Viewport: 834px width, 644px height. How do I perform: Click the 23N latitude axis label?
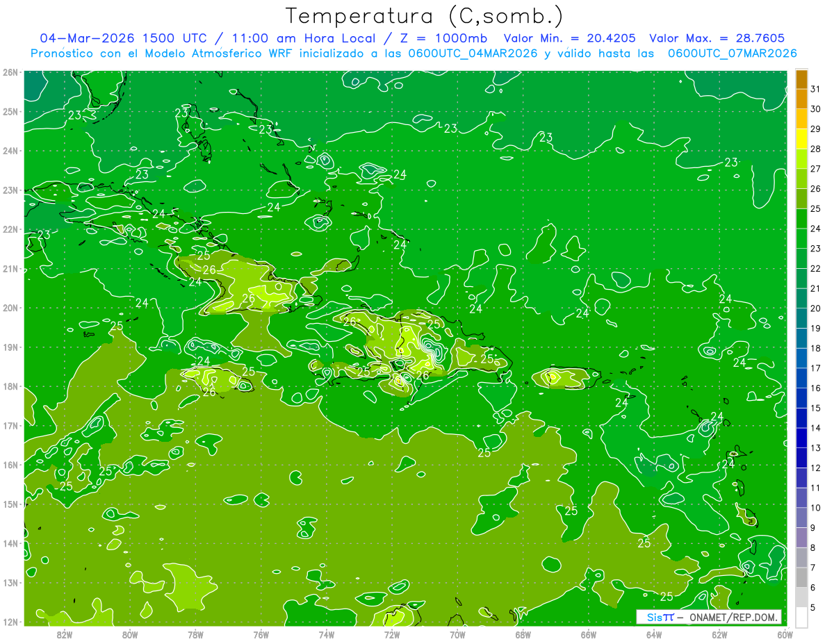pos(10,190)
